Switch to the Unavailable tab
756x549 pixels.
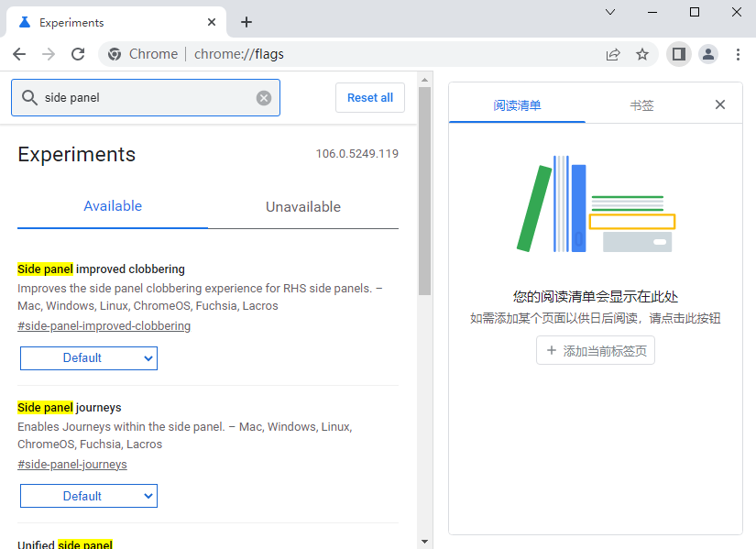pyautogui.click(x=303, y=206)
